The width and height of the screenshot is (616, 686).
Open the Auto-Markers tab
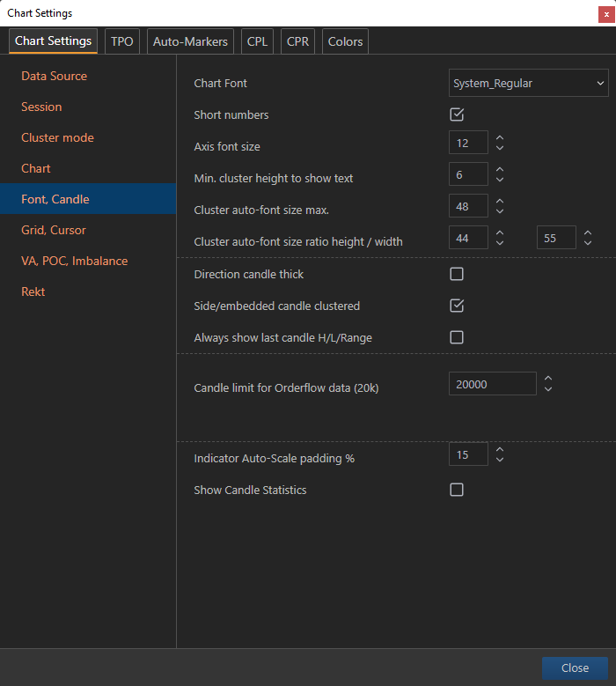point(190,41)
